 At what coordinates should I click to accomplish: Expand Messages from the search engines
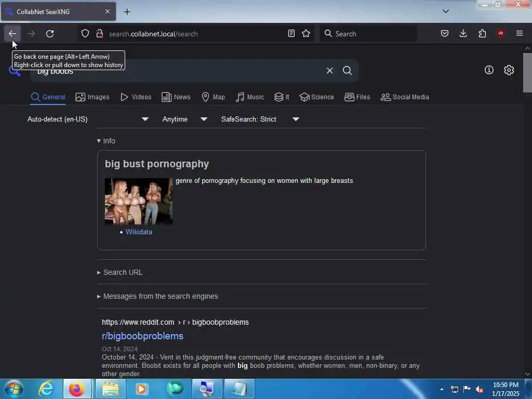tap(157, 296)
